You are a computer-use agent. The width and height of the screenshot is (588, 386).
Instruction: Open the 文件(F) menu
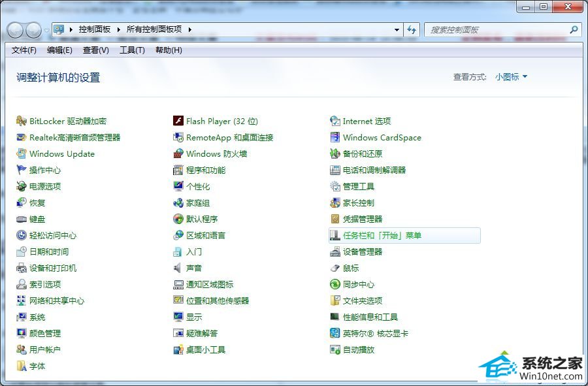(x=24, y=50)
